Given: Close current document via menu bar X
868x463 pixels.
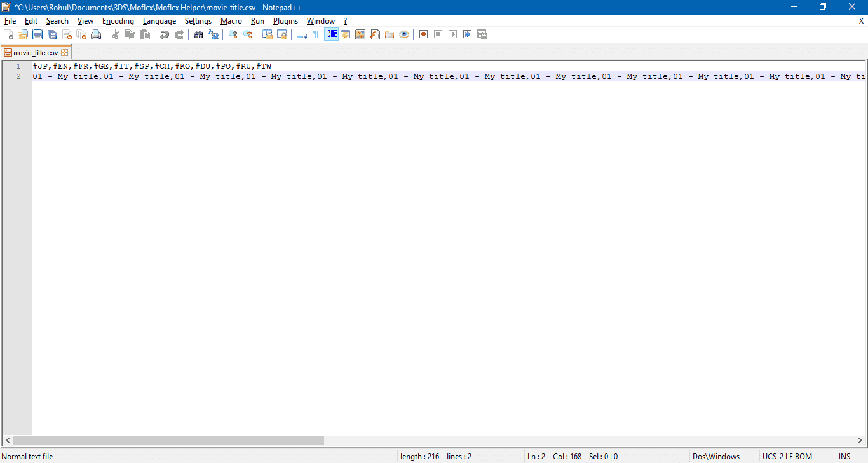Looking at the screenshot, I should click(x=861, y=21).
